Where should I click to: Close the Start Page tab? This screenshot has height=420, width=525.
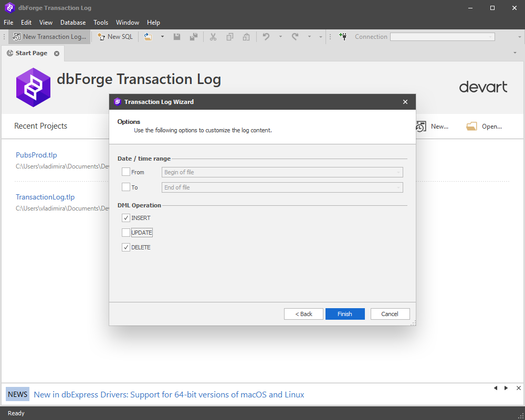click(x=57, y=54)
